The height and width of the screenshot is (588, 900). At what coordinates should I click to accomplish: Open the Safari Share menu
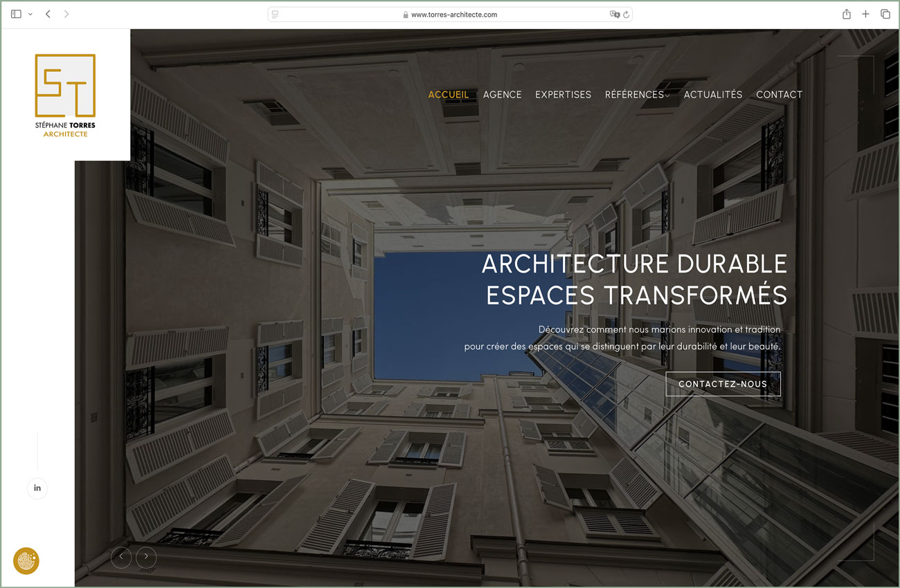tap(846, 14)
